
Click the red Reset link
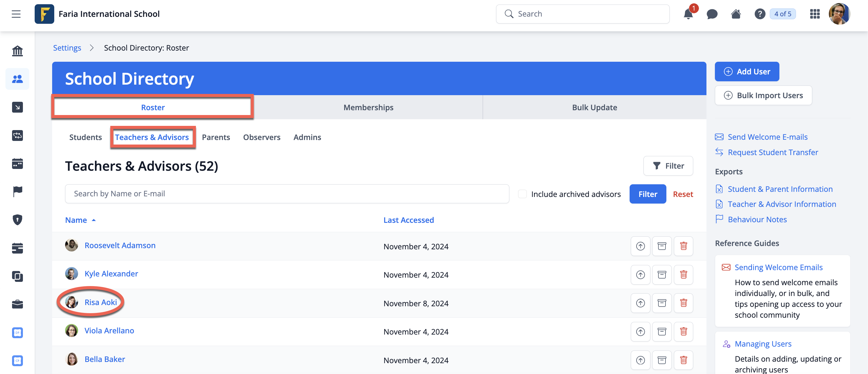(683, 194)
